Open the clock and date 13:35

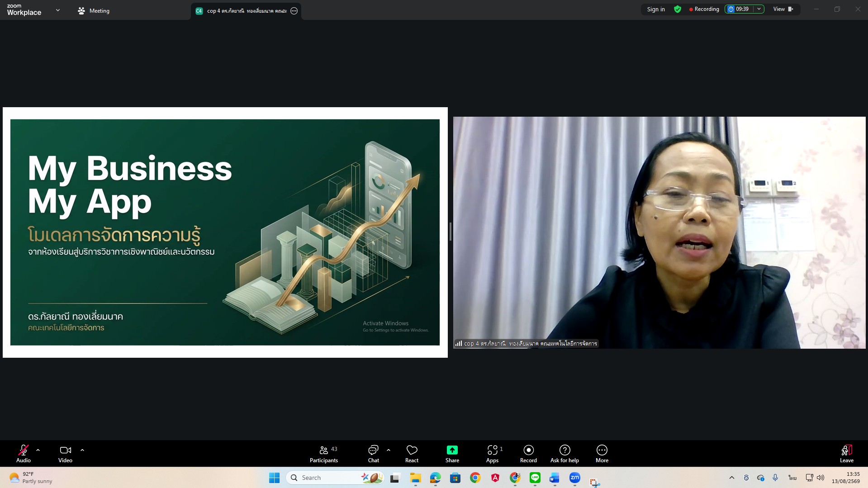(846, 478)
